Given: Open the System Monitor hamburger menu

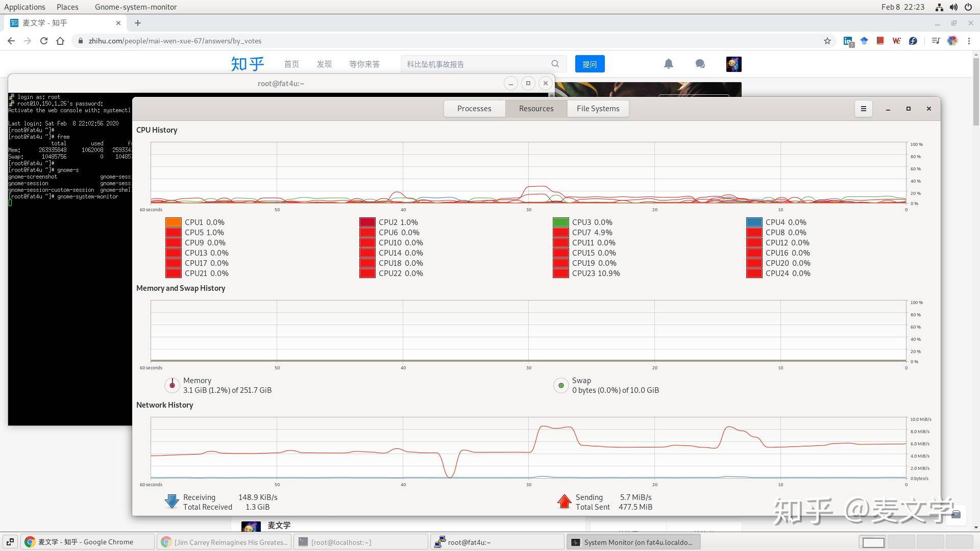Looking at the screenshot, I should click(x=863, y=109).
